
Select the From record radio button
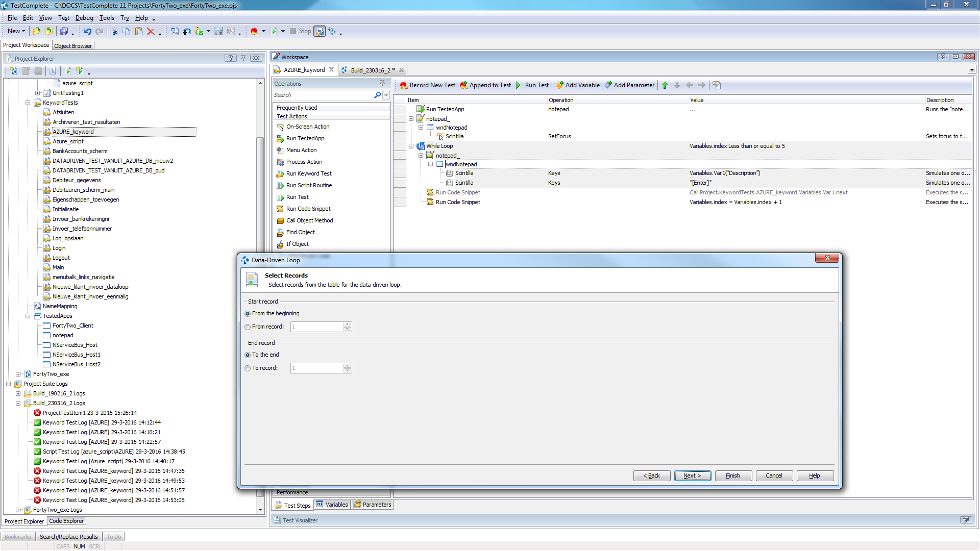[248, 327]
